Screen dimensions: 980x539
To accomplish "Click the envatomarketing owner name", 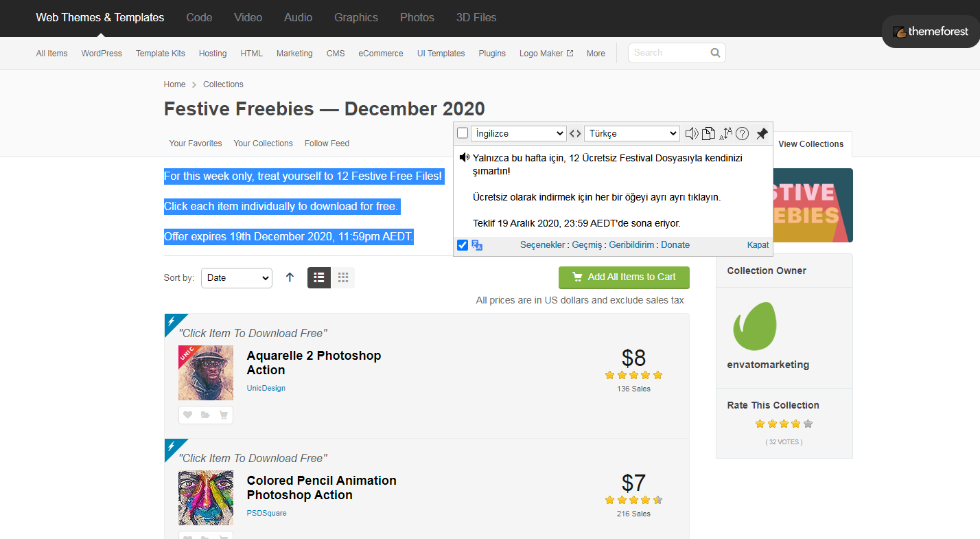I will pos(768,365).
